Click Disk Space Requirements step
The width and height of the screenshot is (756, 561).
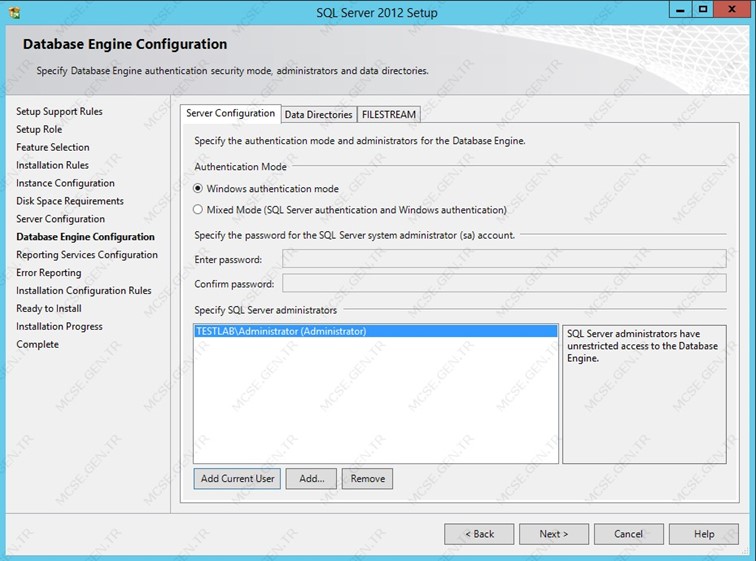click(70, 201)
